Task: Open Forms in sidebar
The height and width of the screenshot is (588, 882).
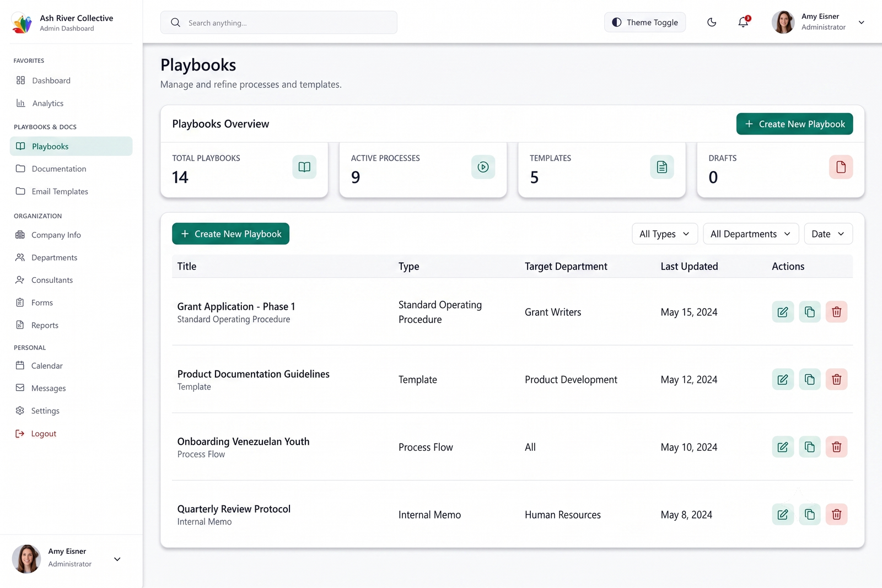Action: (71, 303)
